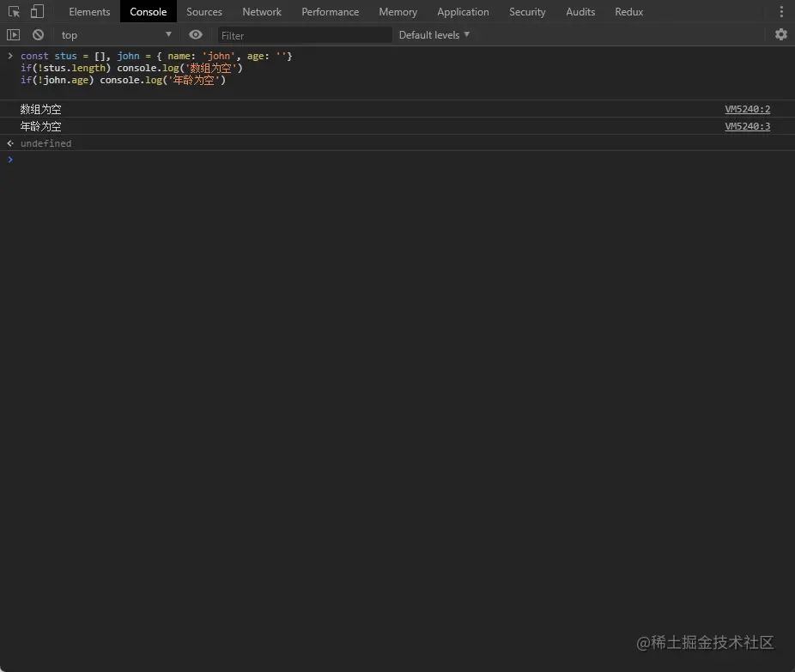
Task: Open the Security tab
Action: [527, 12]
